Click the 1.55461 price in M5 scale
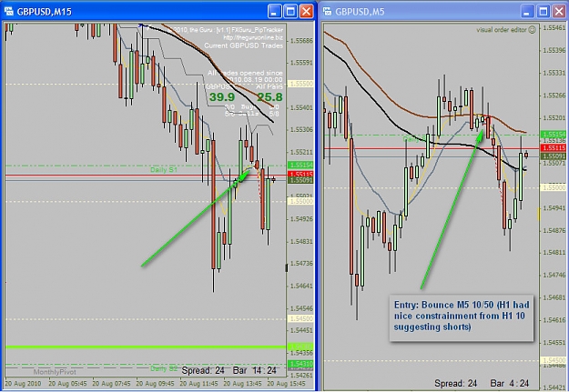The image size is (569, 392). coord(554,28)
